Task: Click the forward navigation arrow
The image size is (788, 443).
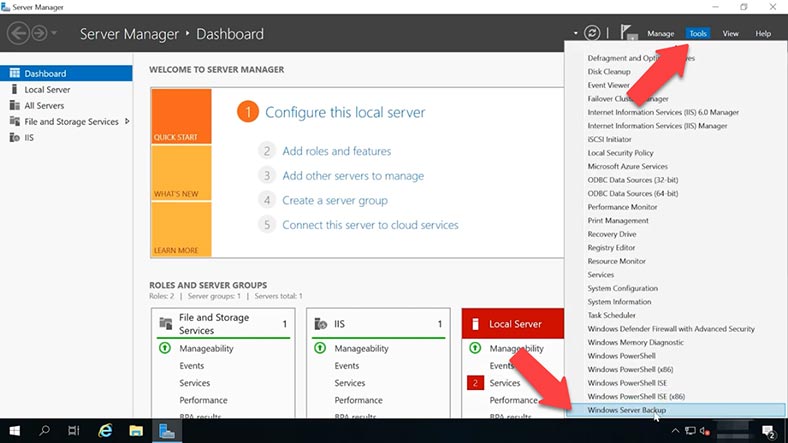Action: point(39,34)
